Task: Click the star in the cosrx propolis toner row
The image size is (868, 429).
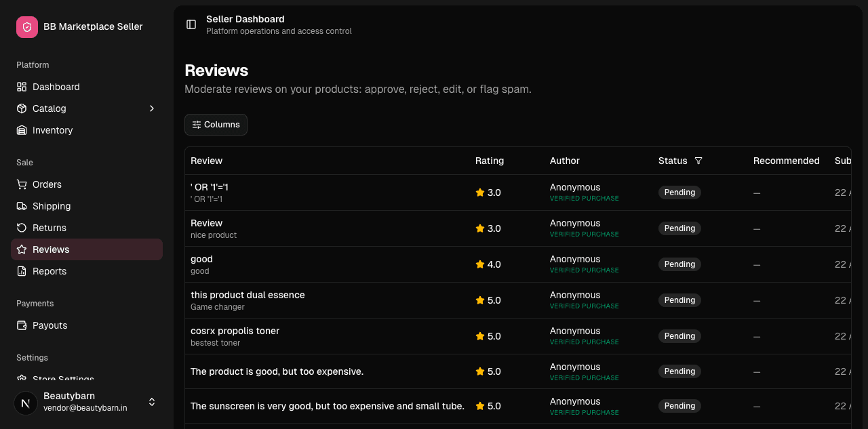Action: (x=480, y=336)
